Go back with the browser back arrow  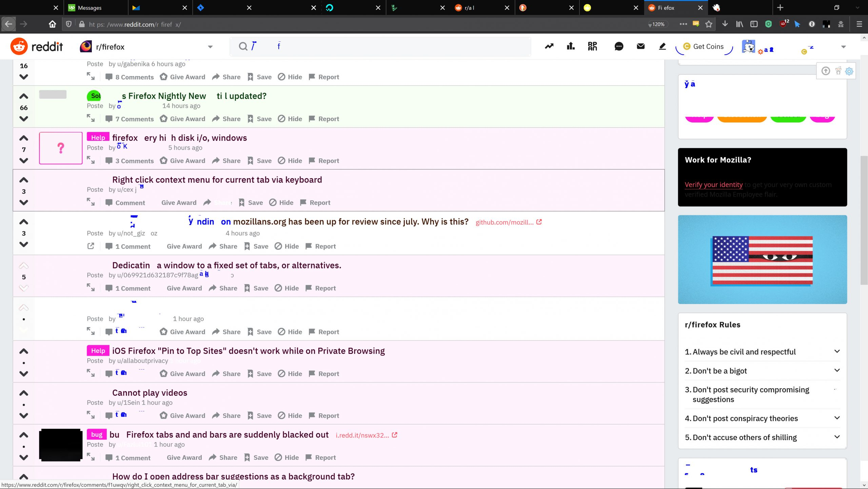pyautogui.click(x=9, y=24)
